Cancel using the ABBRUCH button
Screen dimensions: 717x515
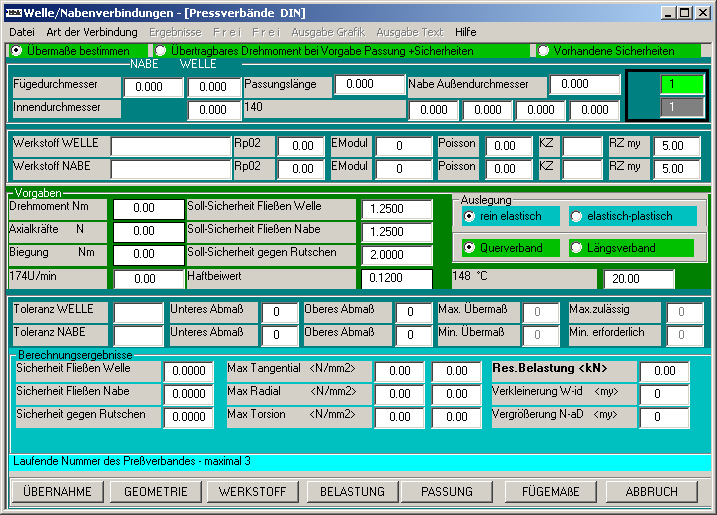650,491
